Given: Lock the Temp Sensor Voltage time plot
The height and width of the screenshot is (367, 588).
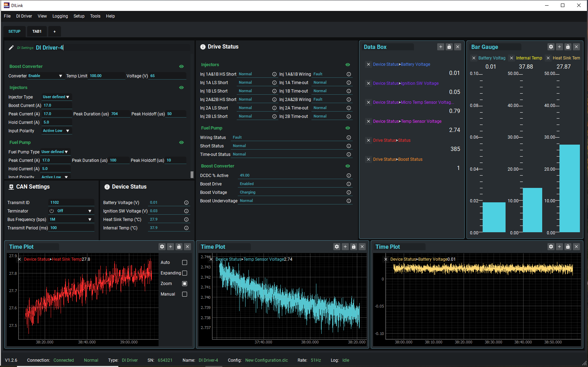Looking at the screenshot, I should click(354, 247).
